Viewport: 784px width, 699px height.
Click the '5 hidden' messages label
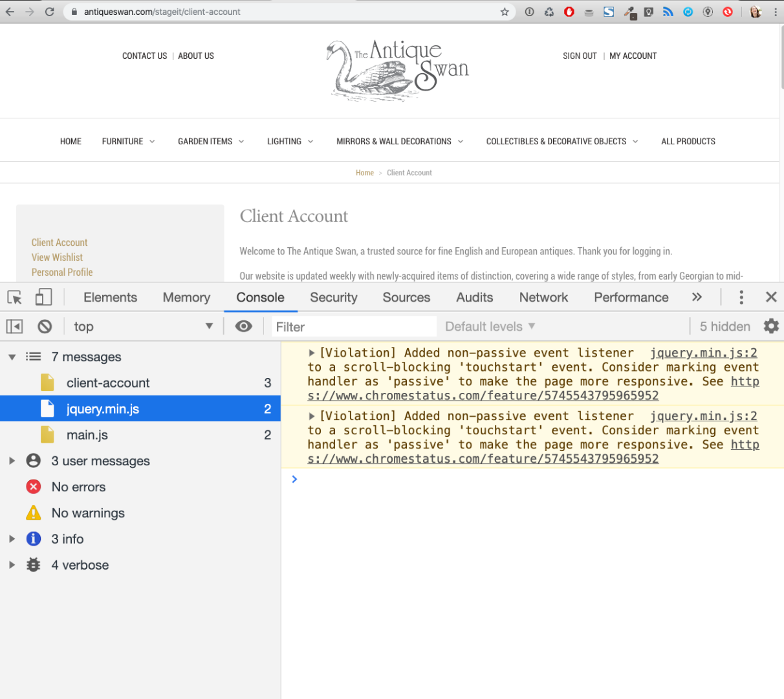[x=724, y=326]
